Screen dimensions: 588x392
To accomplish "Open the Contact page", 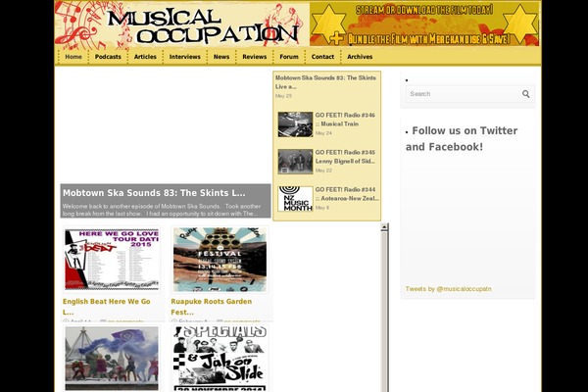I will click(x=322, y=57).
